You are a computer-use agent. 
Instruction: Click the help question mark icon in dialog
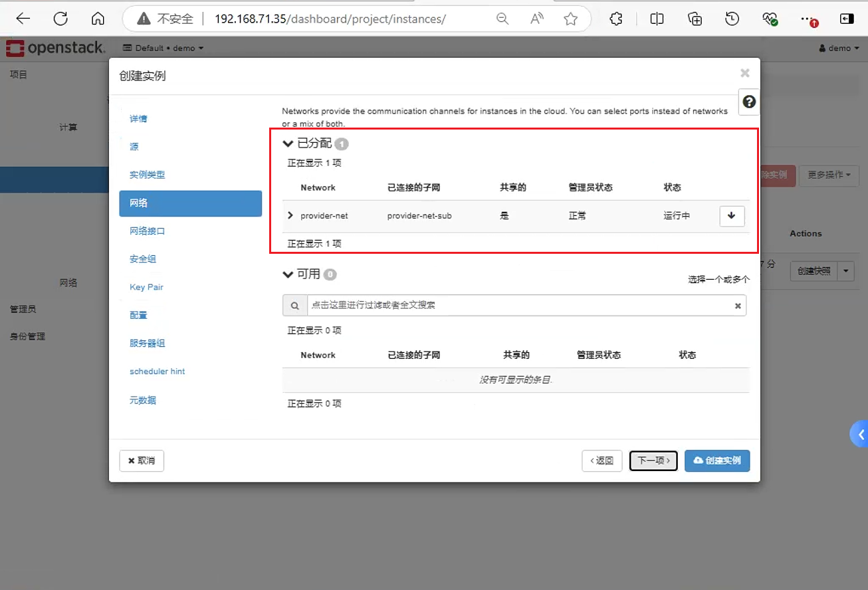pyautogui.click(x=749, y=102)
